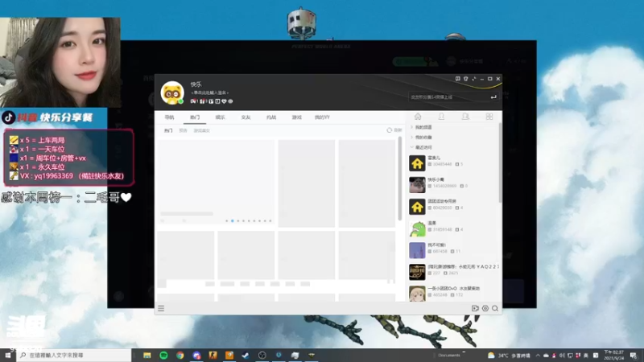Viewport: 644px width, 362px height.
Task: Open channel with ID 687458
Action: (453, 250)
